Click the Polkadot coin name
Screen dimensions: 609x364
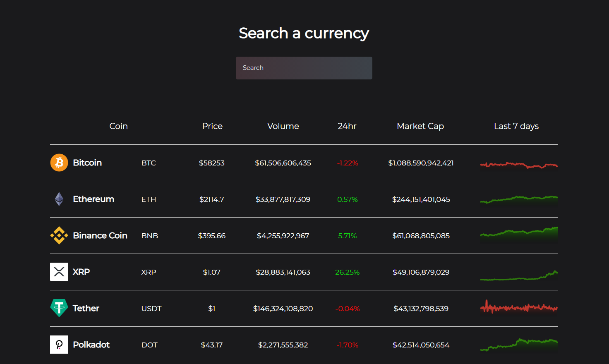(x=91, y=345)
